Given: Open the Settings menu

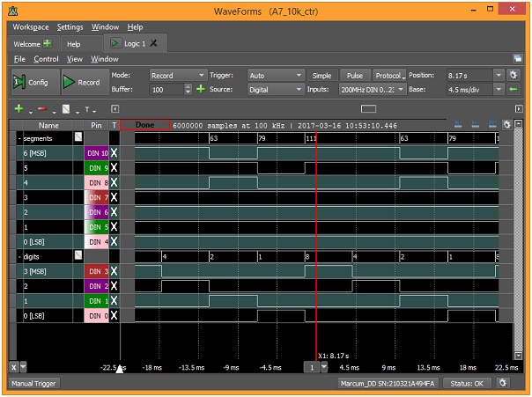Looking at the screenshot, I should coord(70,27).
